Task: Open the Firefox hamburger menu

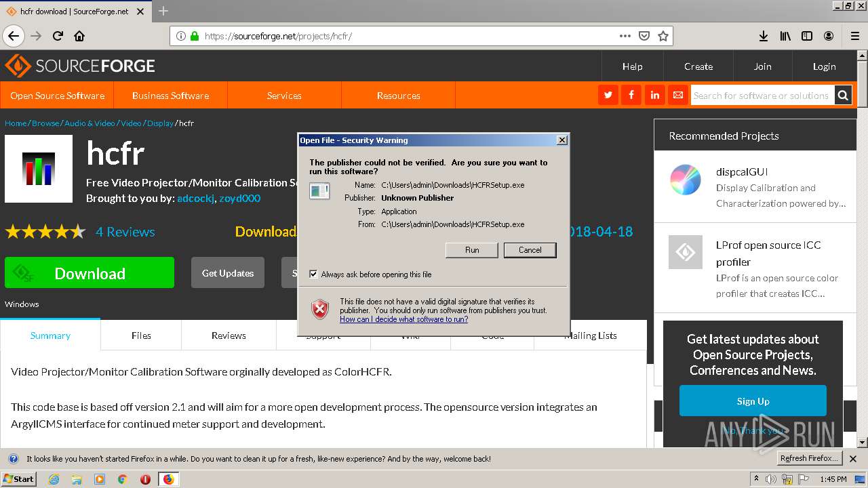Action: [x=854, y=36]
